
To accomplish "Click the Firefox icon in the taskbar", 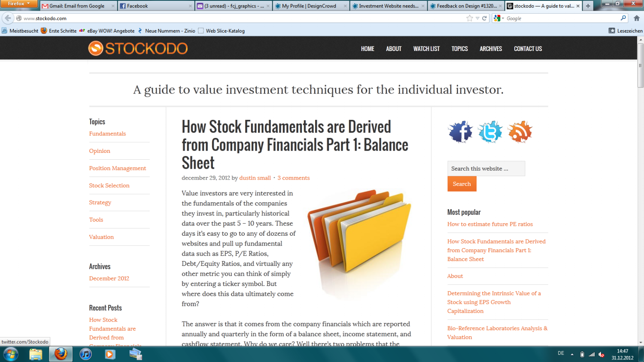I will [61, 354].
